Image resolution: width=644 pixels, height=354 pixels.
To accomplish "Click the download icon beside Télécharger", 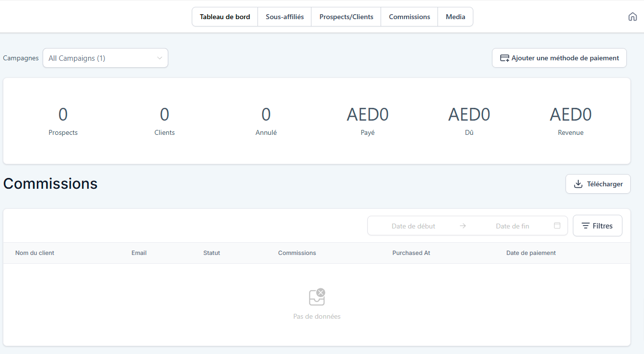I will pyautogui.click(x=578, y=184).
